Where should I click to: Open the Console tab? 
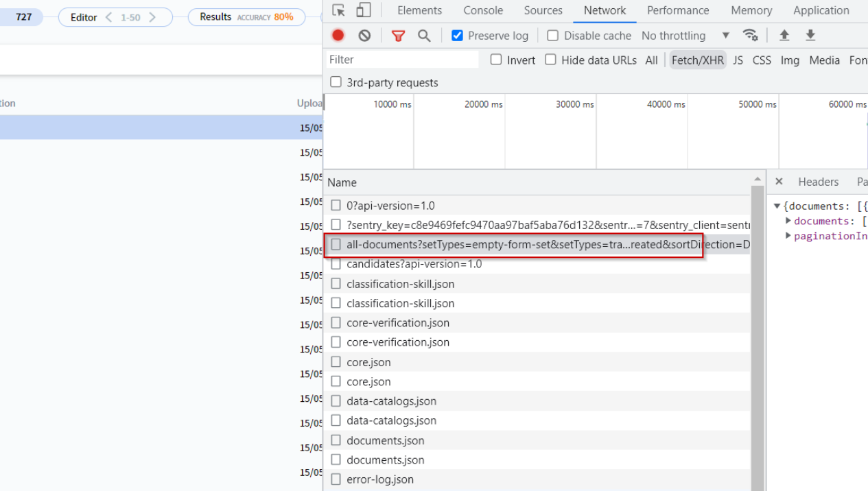pos(483,10)
